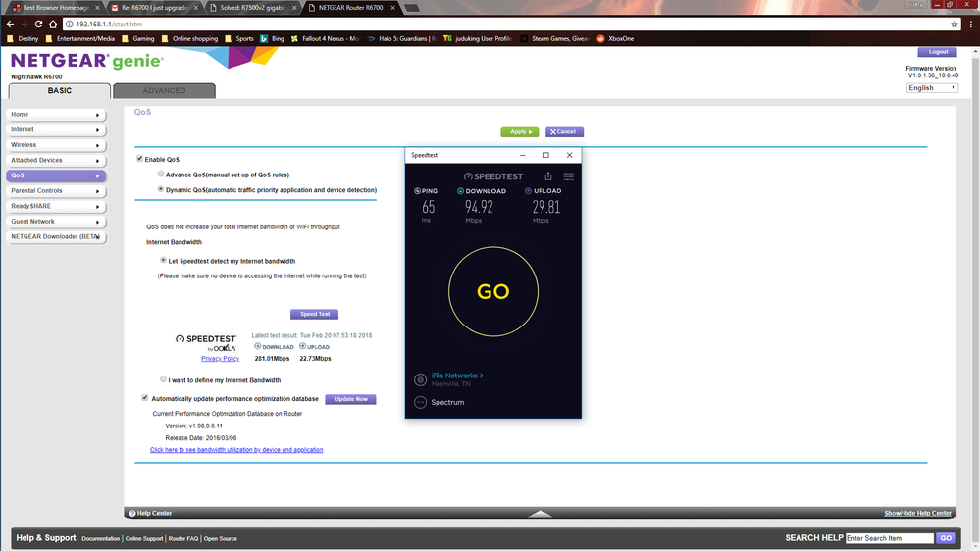Expand the Wireless sidebar menu

[x=56, y=145]
